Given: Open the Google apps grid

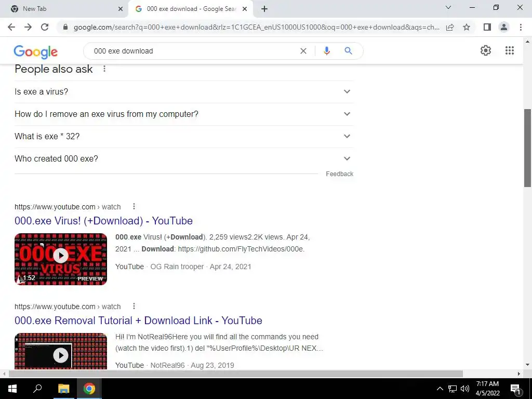Looking at the screenshot, I should 510,50.
